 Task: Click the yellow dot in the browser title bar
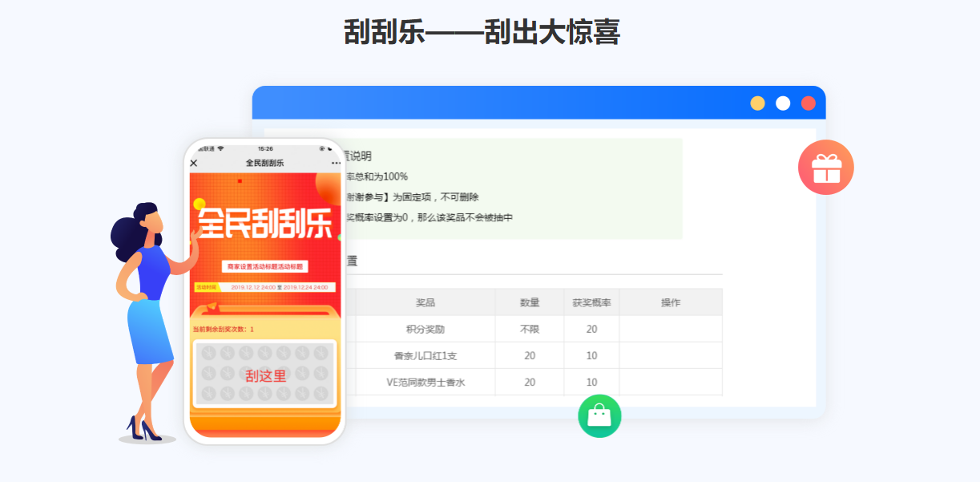(x=756, y=103)
